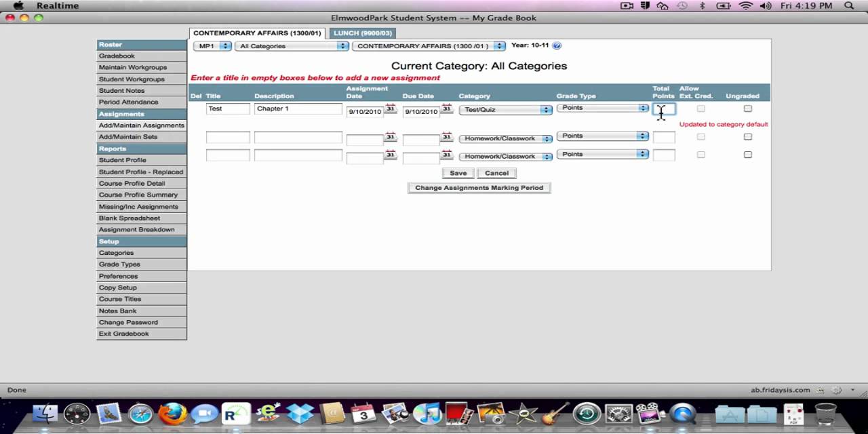Open the MP1 marking period dropdown
The width and height of the screenshot is (868, 434).
[212, 46]
